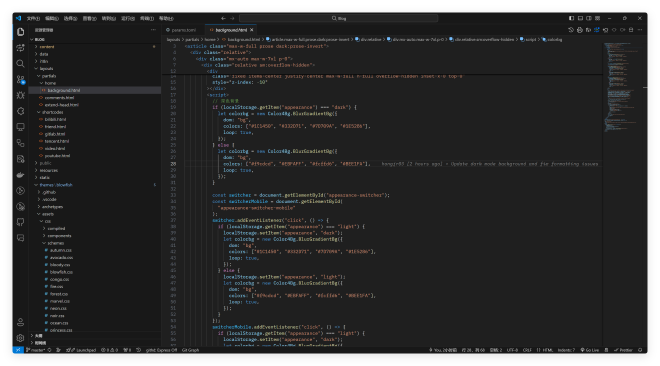The height and width of the screenshot is (366, 660).
Task: Open Run and Debug bug icon
Action: click(20, 95)
